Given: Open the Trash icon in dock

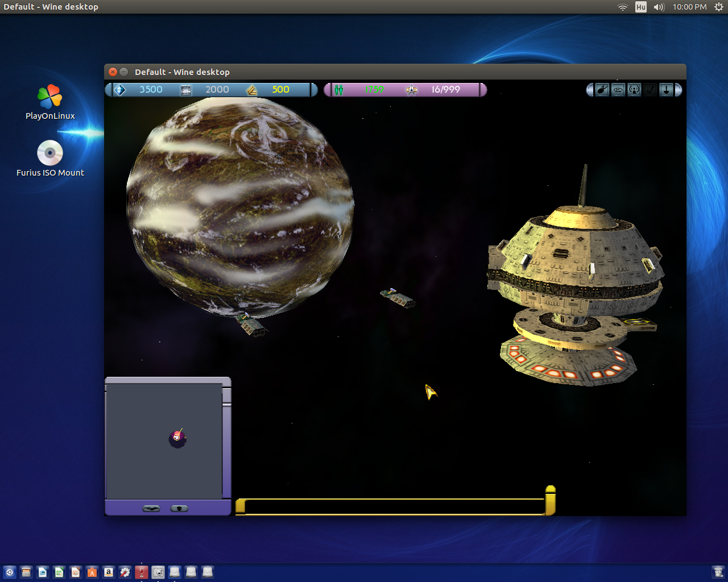Looking at the screenshot, I should [718, 572].
